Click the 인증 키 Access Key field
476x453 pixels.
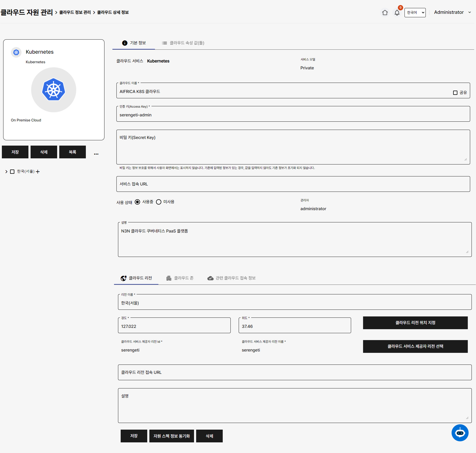coord(293,115)
